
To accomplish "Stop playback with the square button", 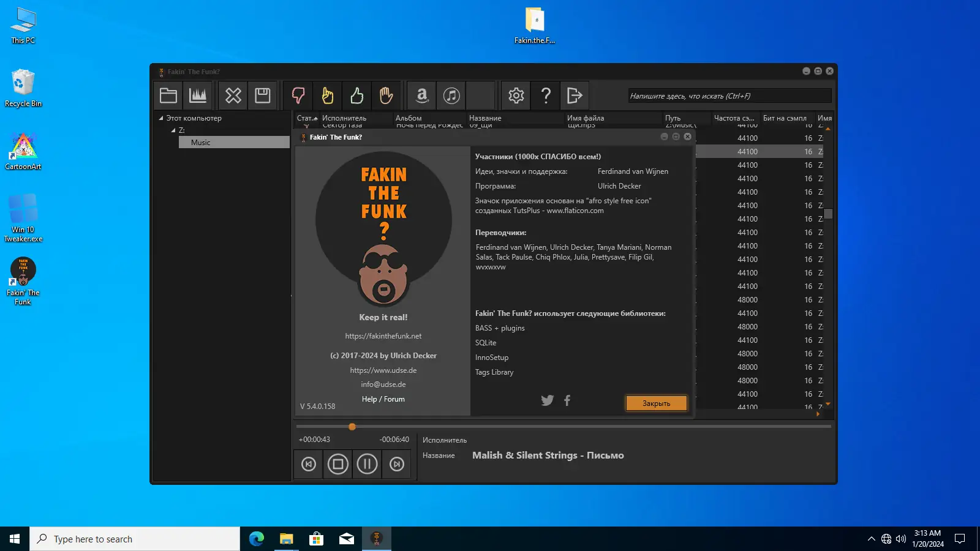I will point(337,464).
